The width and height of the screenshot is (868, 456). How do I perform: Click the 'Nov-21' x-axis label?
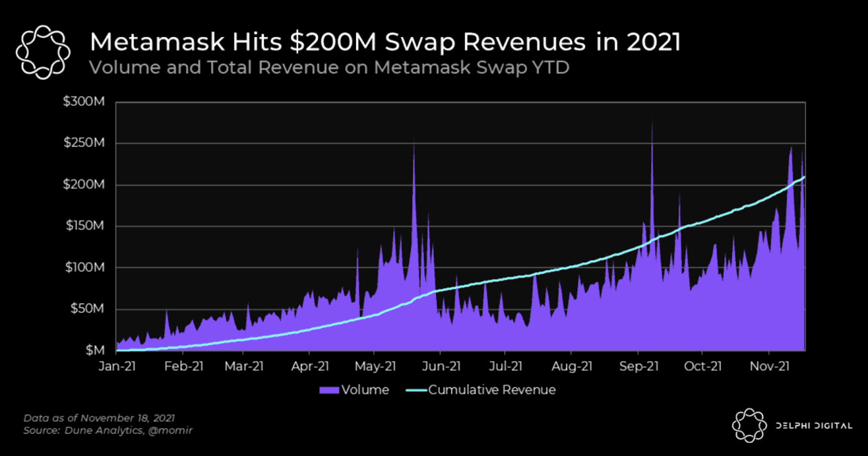(x=770, y=366)
